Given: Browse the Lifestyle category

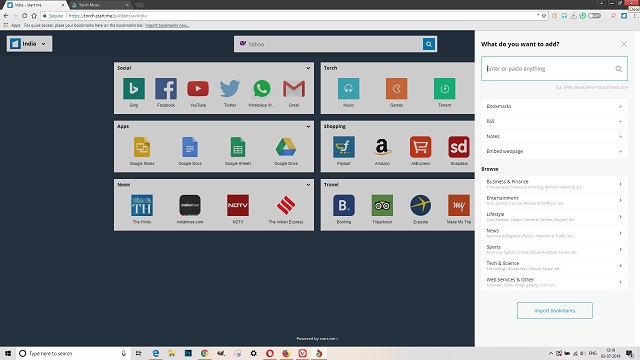Looking at the screenshot, I should (554, 217).
